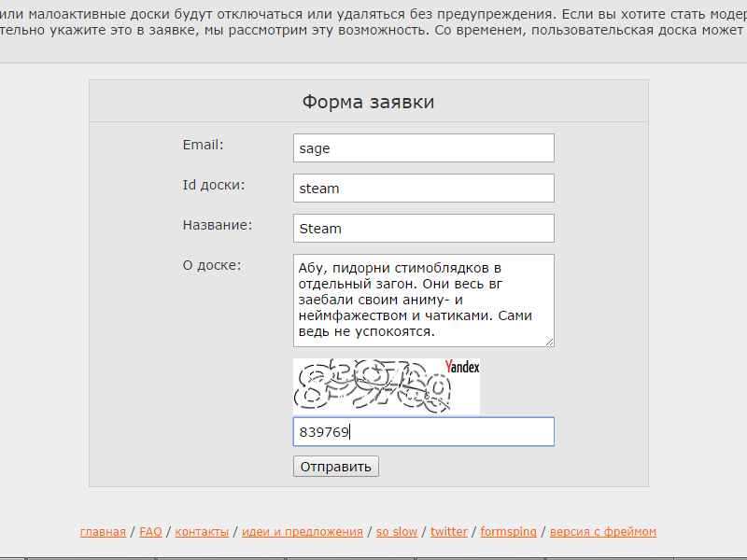Click the Email: label
Image resolution: width=747 pixels, height=560 pixels.
click(203, 145)
